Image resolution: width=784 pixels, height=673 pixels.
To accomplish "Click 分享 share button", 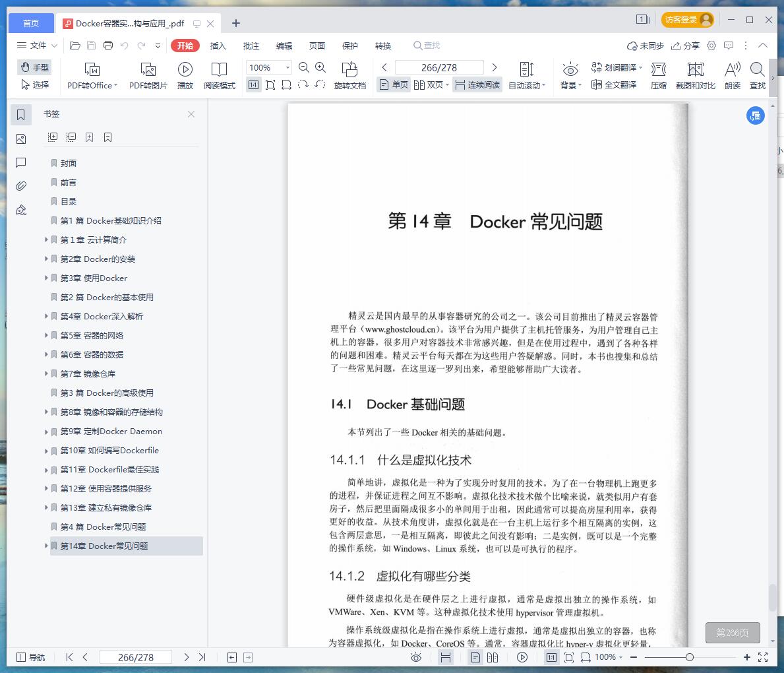I will click(685, 46).
